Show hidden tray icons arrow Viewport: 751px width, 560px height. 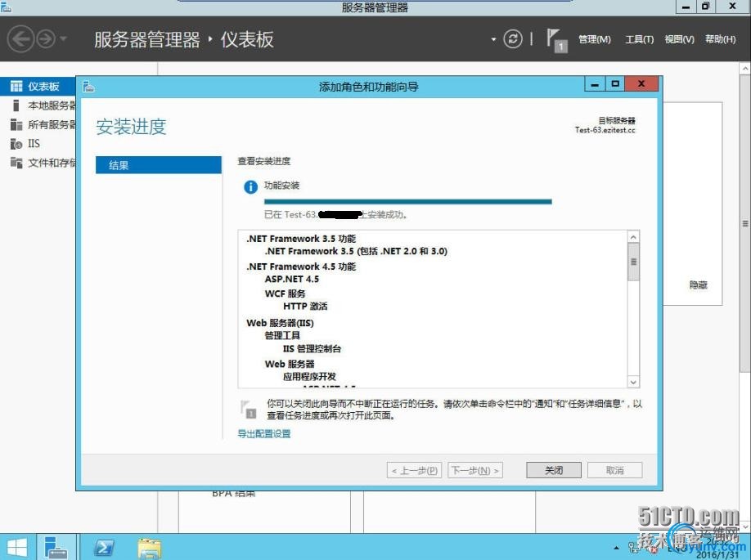(616, 548)
